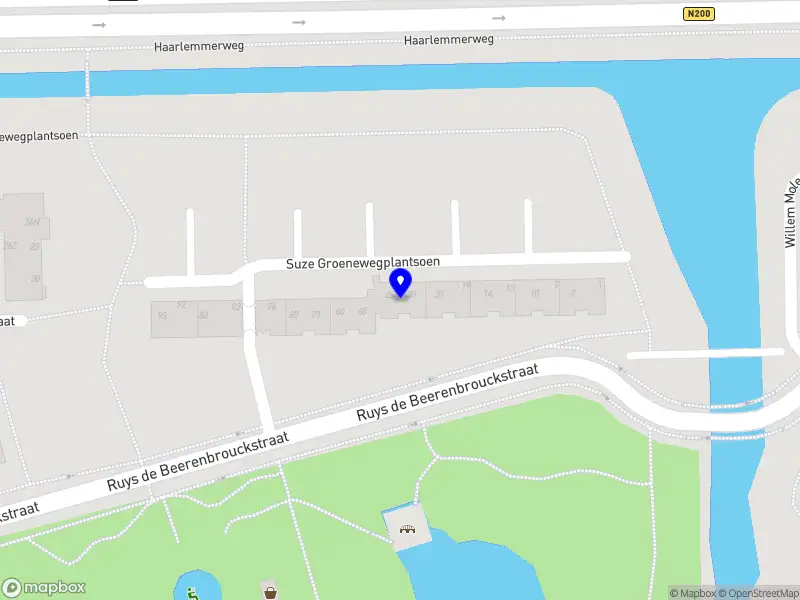This screenshot has height=600, width=800.
Task: Click the Willem Mole street label
Action: 791,212
